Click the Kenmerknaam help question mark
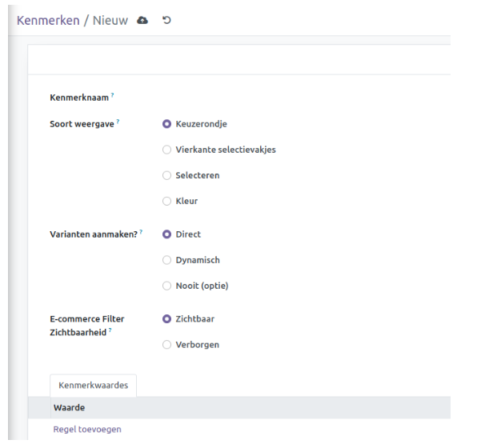493x448 pixels. click(112, 95)
